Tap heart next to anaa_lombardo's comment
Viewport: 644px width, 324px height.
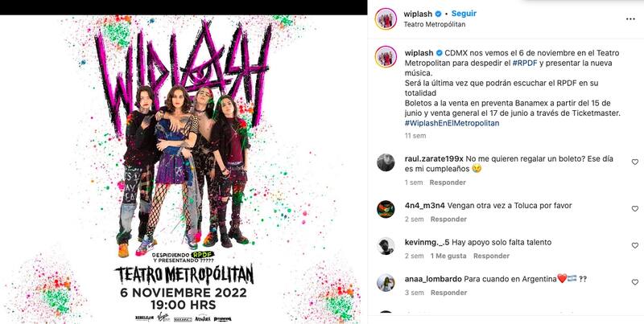point(634,282)
